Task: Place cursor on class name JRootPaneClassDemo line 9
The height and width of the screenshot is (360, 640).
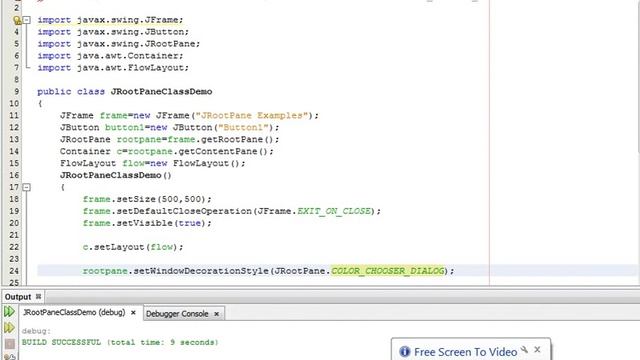Action: point(161,91)
